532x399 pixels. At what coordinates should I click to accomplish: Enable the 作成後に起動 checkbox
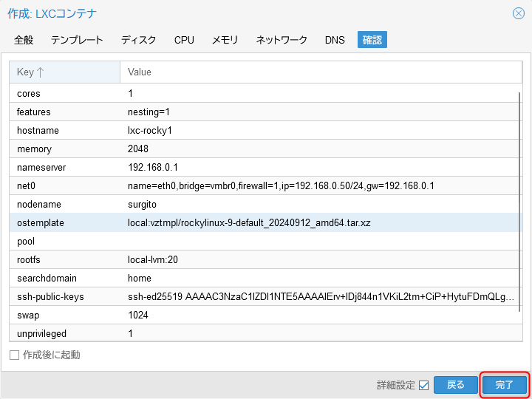click(15, 355)
